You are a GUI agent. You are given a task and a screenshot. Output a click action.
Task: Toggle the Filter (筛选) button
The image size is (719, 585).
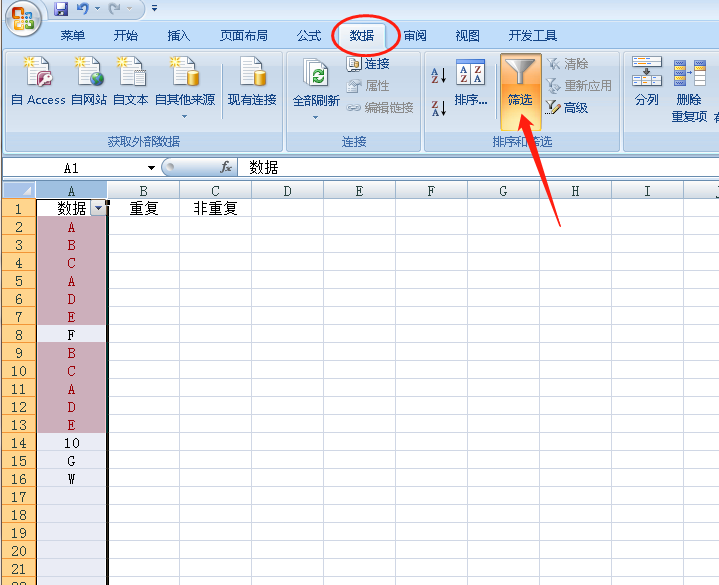coord(520,91)
